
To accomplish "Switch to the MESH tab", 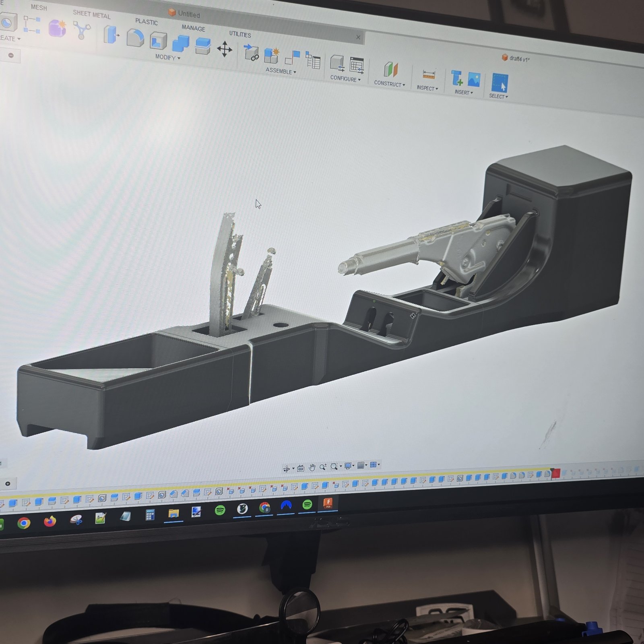I will [39, 7].
